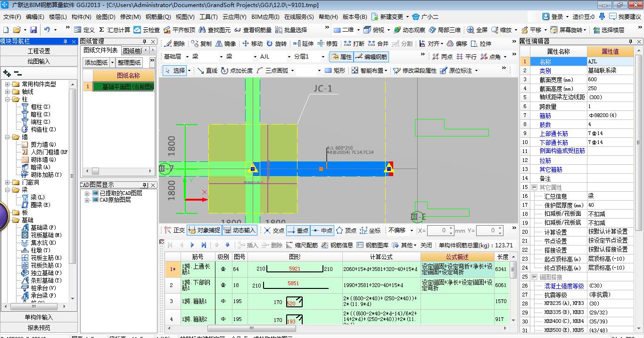The width and height of the screenshot is (644, 338).
Task: Open the 云应用(Y) menu
Action: pos(234,17)
